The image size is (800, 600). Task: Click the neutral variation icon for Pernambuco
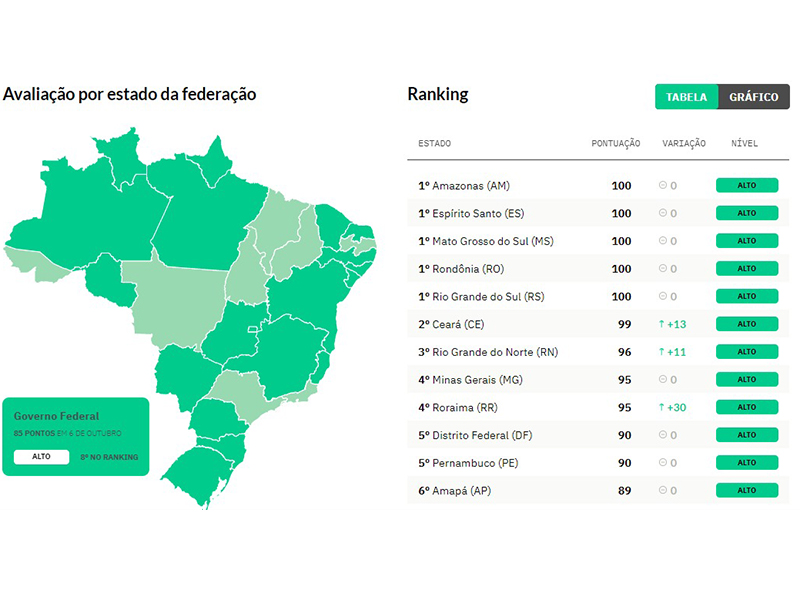click(662, 463)
